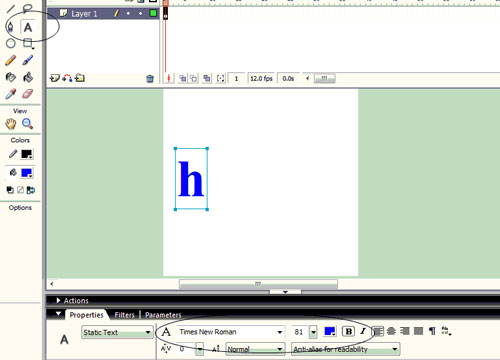Open the Static Text type dropdown
Viewport: 500px width, 360px height.
(x=117, y=332)
